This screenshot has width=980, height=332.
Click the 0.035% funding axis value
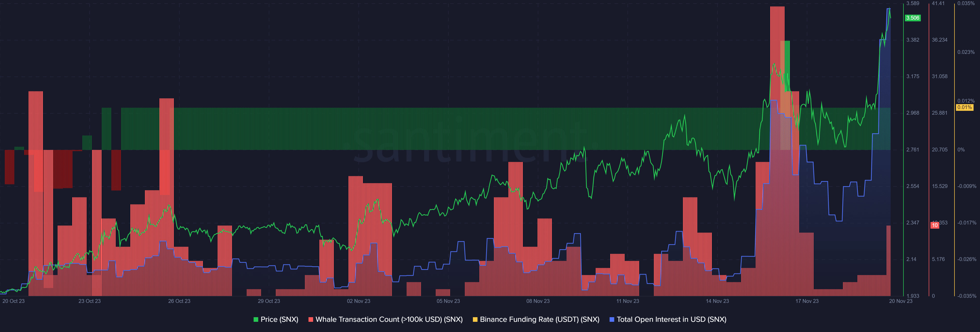point(966,3)
